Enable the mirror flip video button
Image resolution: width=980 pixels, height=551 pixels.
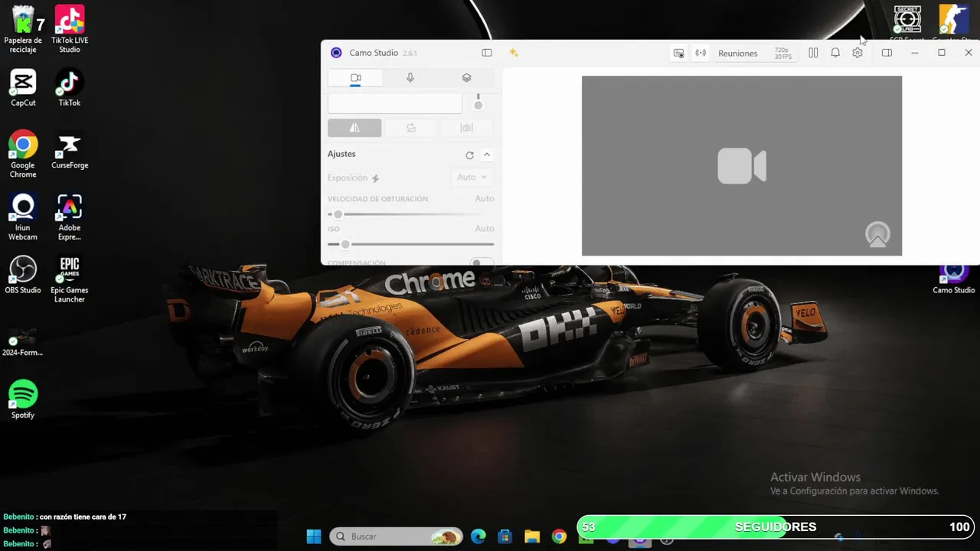pyautogui.click(x=354, y=128)
